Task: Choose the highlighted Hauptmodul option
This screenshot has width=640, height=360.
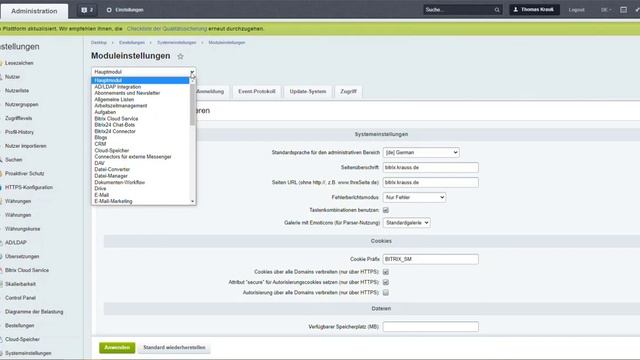Action: (x=140, y=80)
